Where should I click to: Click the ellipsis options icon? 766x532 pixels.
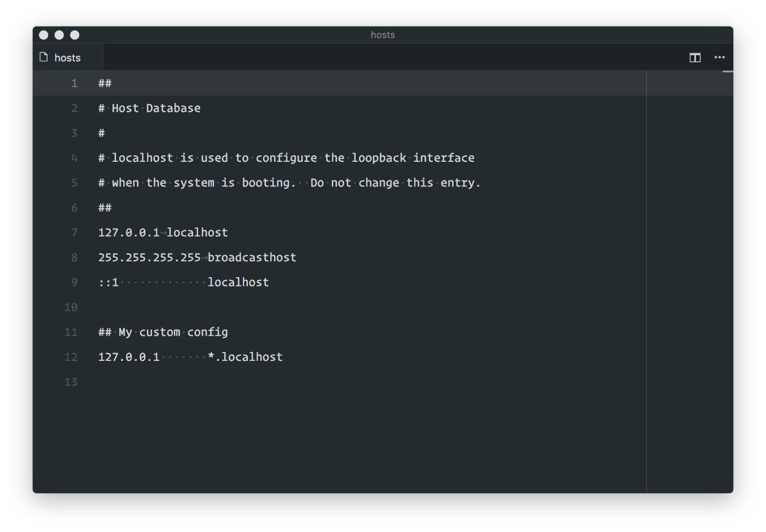click(719, 57)
